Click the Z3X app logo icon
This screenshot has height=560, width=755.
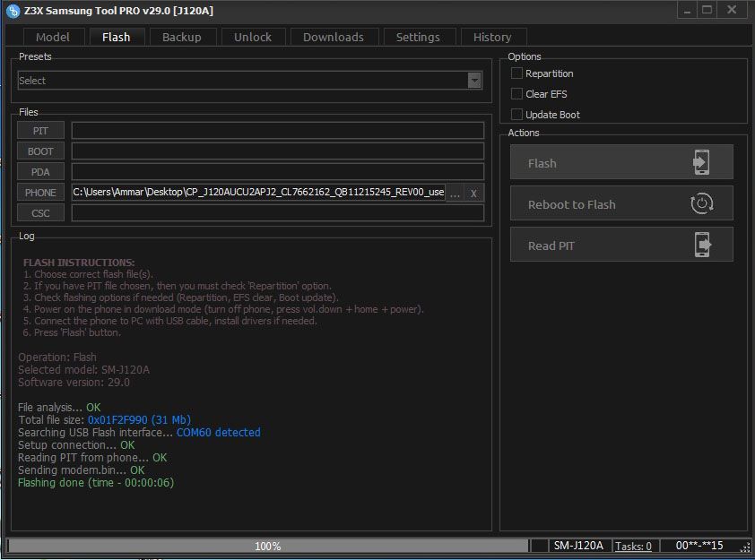(13, 11)
